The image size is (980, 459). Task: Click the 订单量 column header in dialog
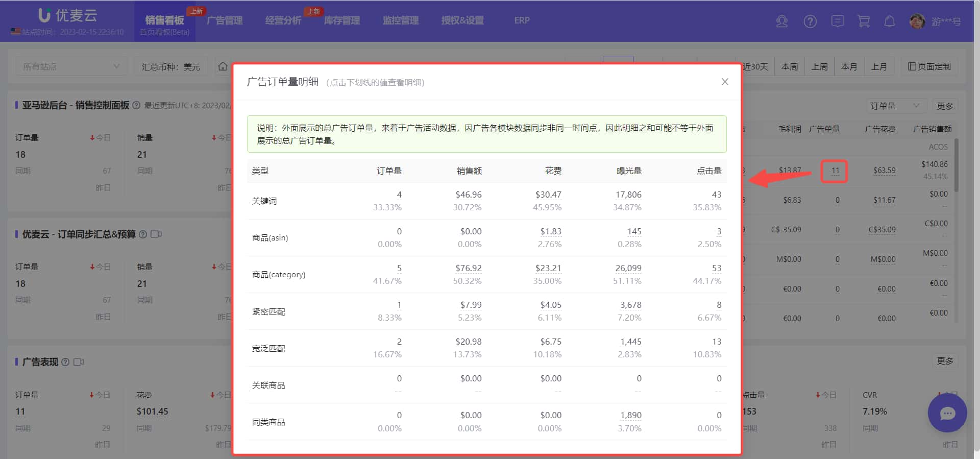click(x=389, y=171)
